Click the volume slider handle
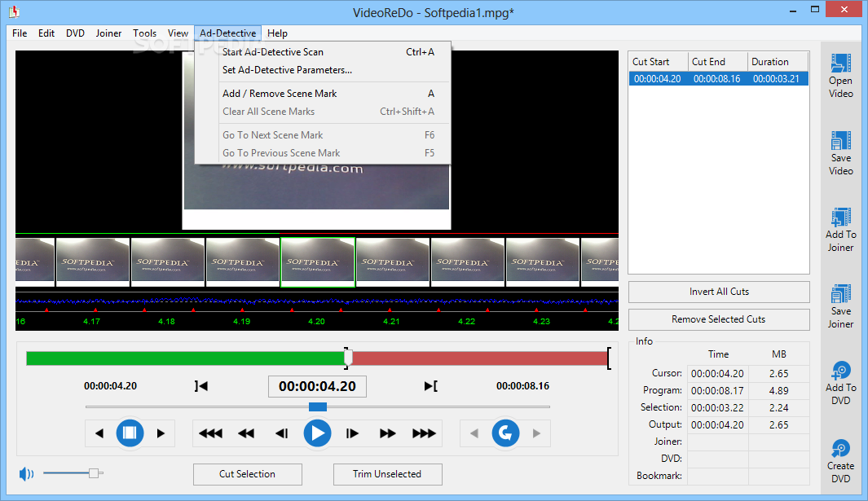Viewport: 868px width, 501px height. (94, 472)
